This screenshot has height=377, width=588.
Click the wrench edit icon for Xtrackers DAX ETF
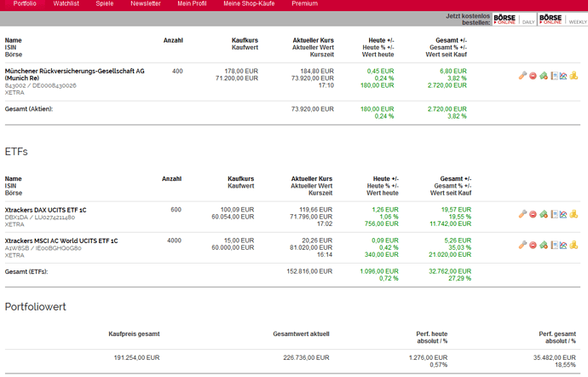pyautogui.click(x=522, y=214)
